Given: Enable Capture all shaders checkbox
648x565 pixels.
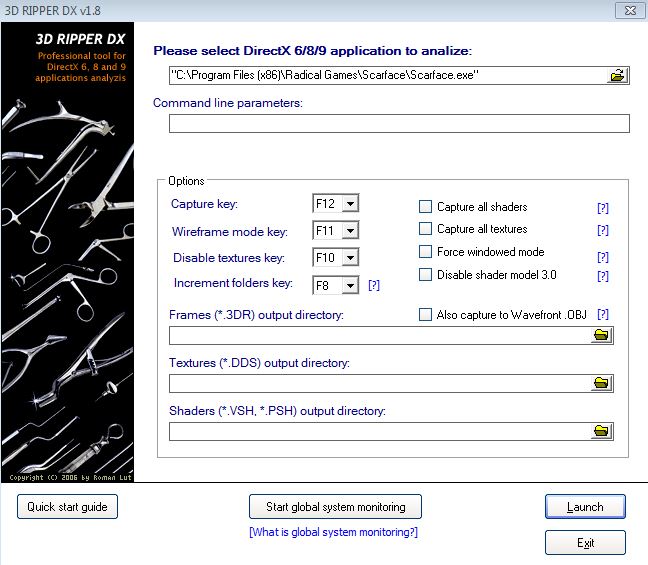Looking at the screenshot, I should pyautogui.click(x=425, y=207).
